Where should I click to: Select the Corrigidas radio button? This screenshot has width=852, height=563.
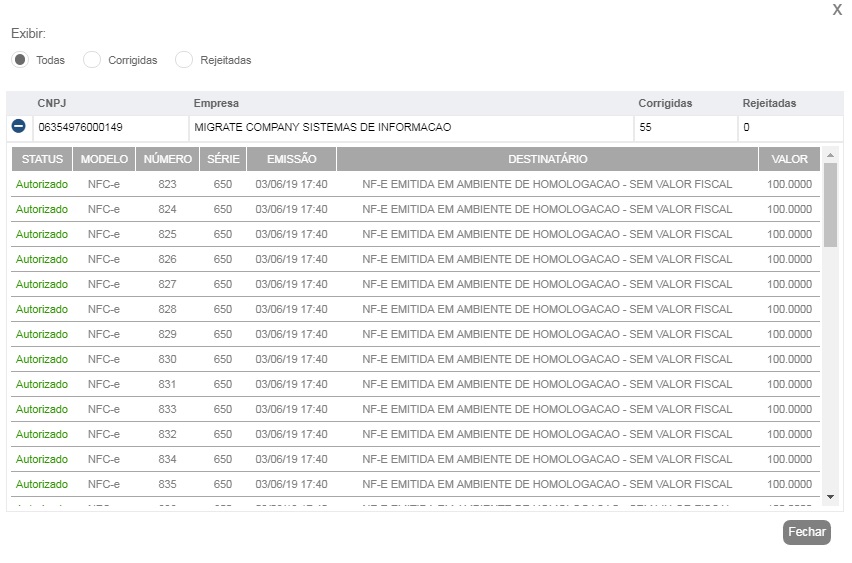92,60
